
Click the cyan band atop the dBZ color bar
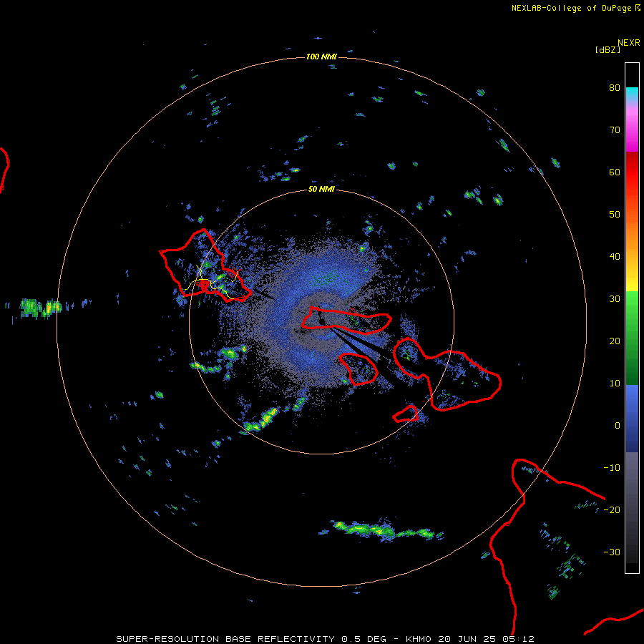tap(632, 94)
